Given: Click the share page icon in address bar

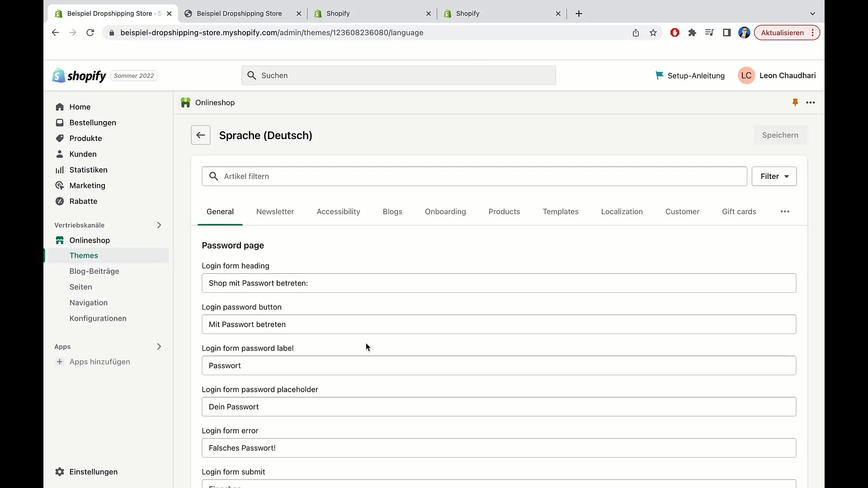Looking at the screenshot, I should pos(636,33).
